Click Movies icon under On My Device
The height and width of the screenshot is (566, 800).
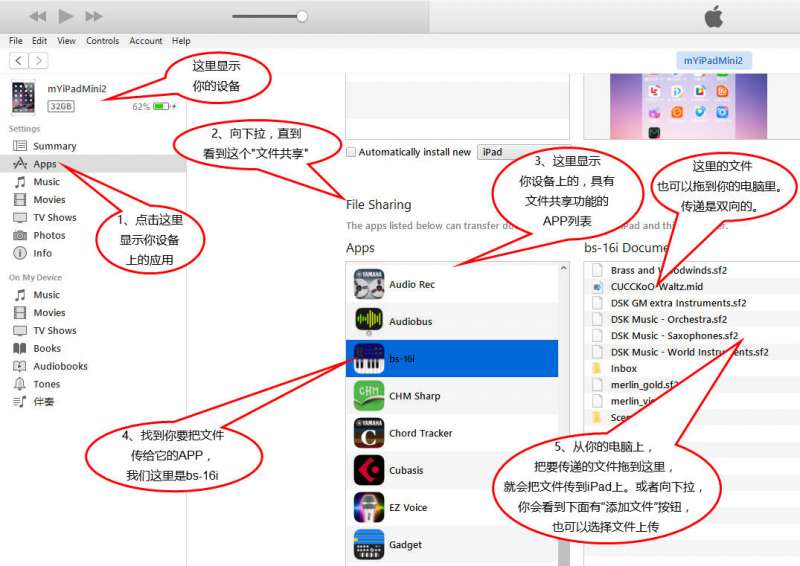[20, 312]
